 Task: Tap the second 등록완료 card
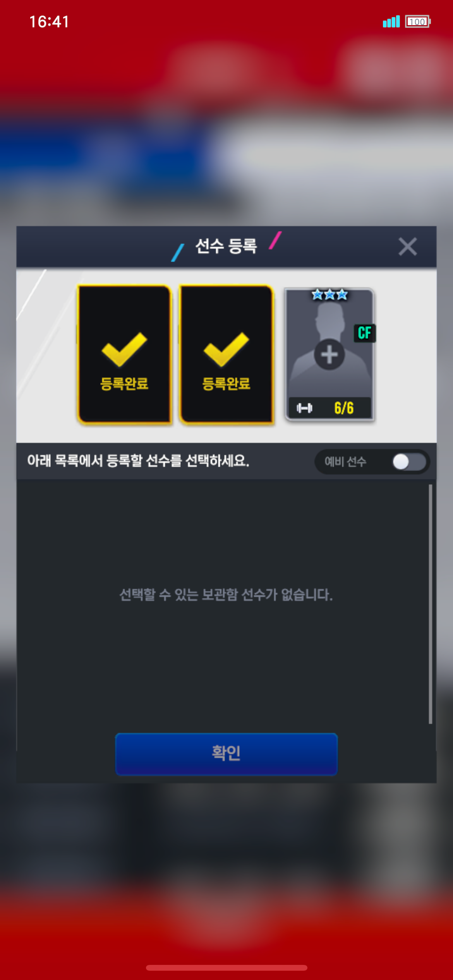click(x=226, y=354)
